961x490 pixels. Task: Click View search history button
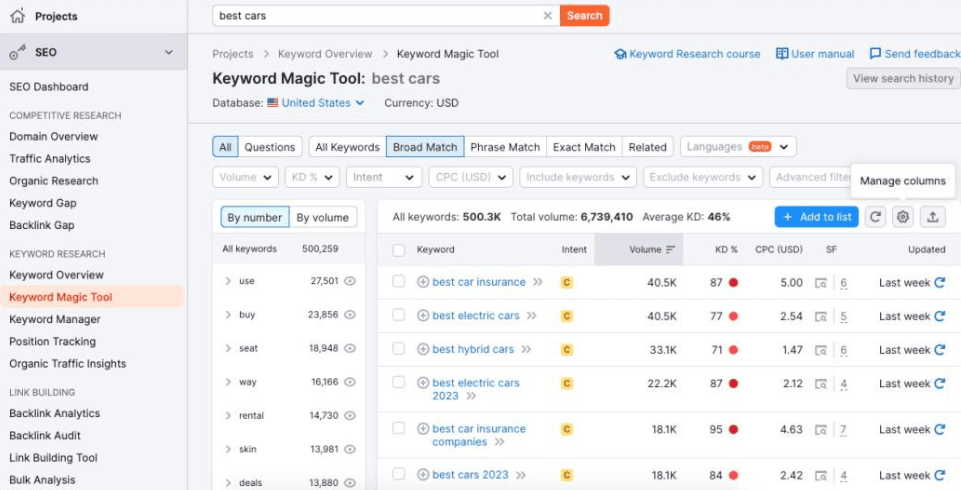pos(903,78)
